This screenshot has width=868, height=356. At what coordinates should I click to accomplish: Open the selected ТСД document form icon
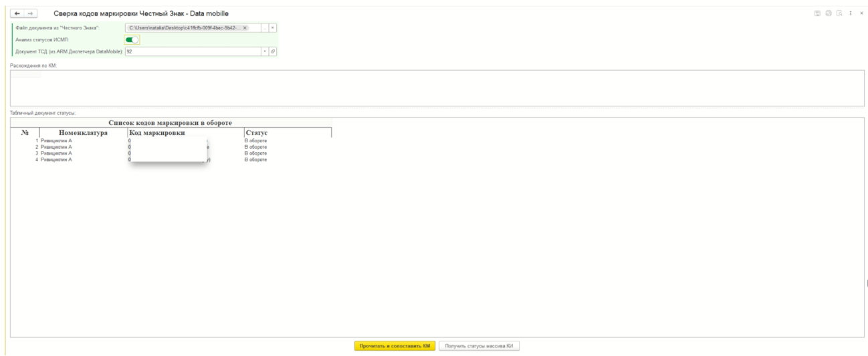point(273,51)
